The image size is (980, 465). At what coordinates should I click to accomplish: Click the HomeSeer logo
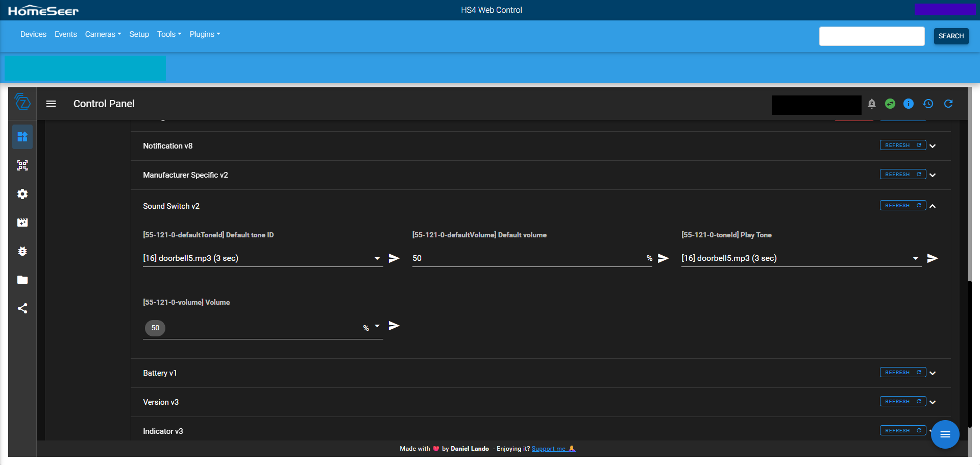[x=43, y=10]
